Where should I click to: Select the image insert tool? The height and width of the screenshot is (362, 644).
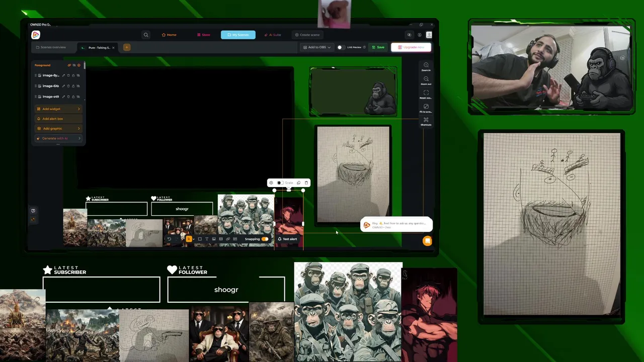[214, 239]
